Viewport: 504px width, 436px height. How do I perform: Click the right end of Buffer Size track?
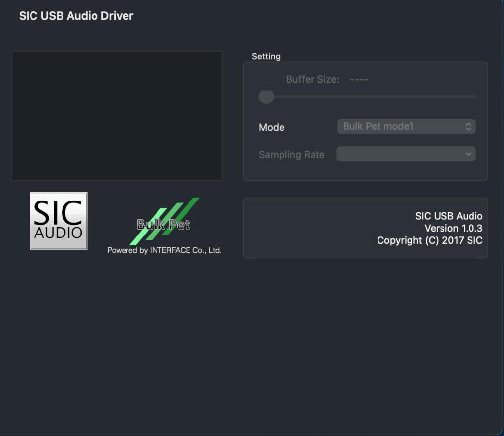tap(473, 97)
